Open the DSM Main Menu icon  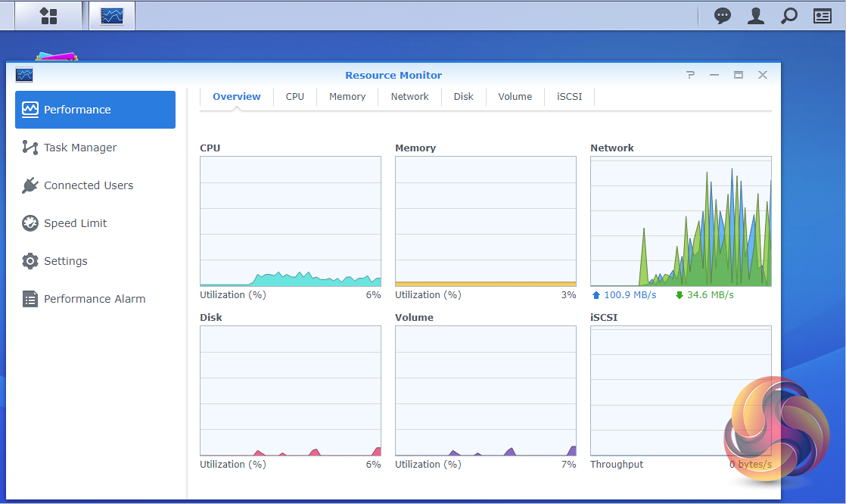[48, 16]
